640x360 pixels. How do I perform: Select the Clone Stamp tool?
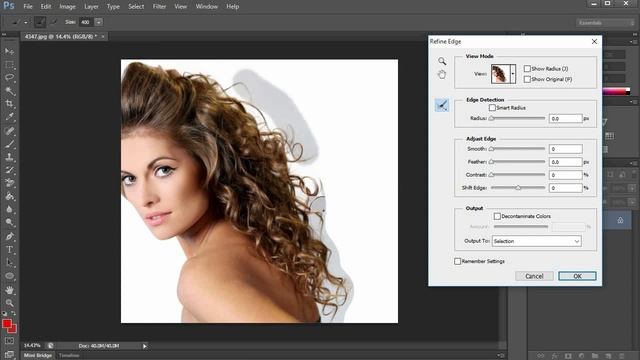(x=9, y=157)
